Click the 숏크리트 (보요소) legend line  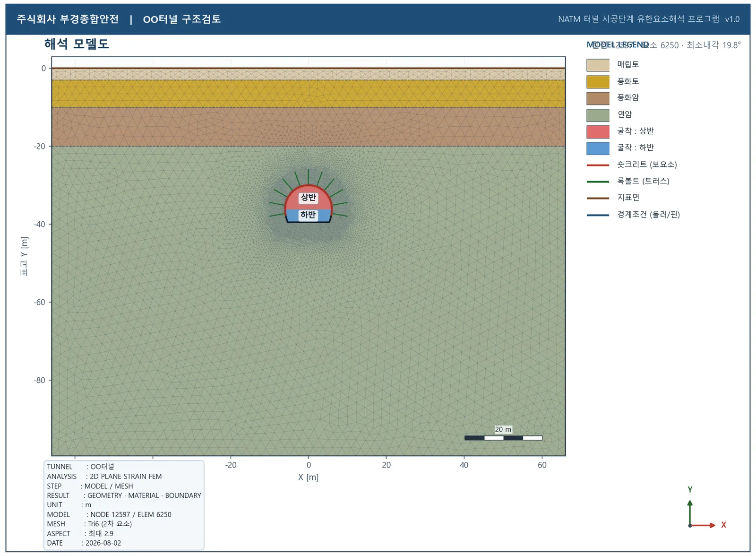(x=598, y=165)
